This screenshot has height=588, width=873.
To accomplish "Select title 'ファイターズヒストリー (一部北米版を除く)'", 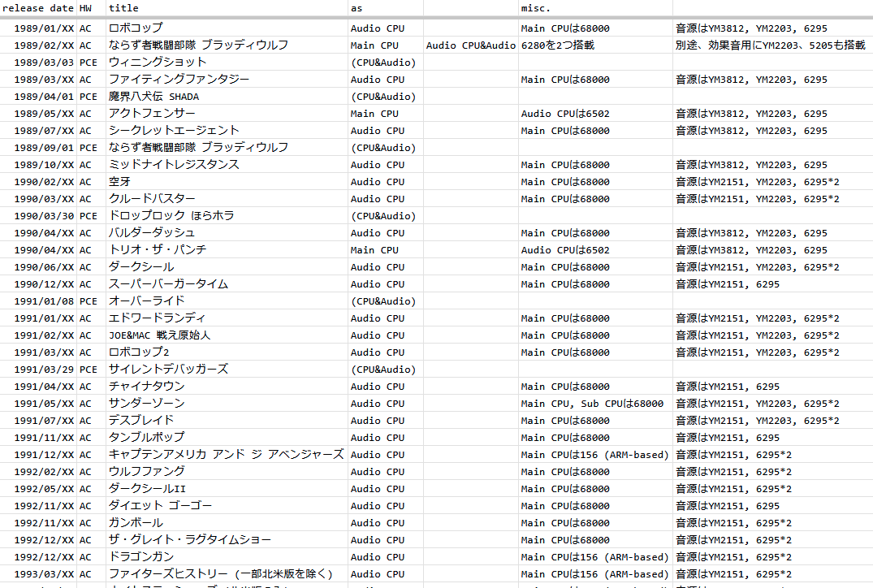I will pos(221,573).
